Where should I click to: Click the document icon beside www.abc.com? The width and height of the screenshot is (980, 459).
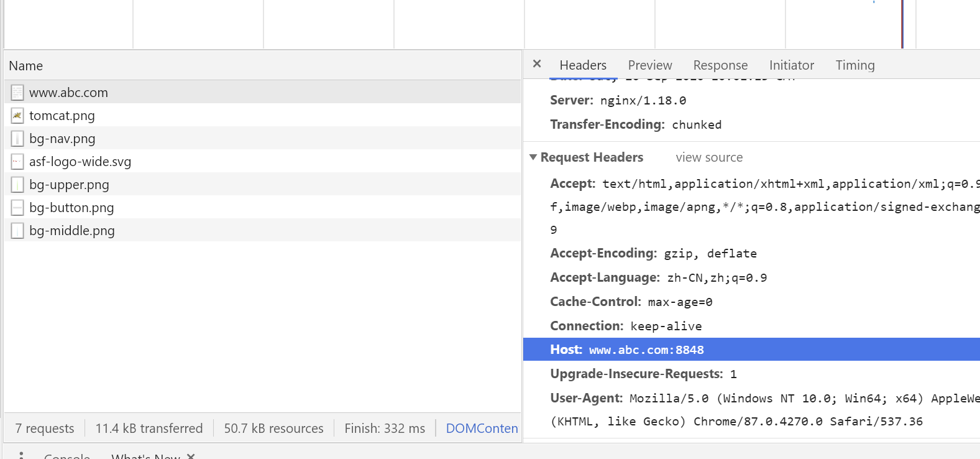[x=17, y=93]
